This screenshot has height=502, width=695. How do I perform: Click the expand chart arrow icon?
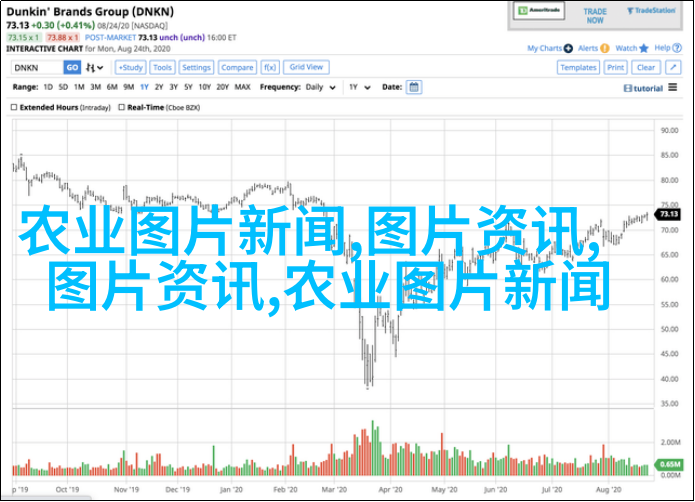pos(673,67)
